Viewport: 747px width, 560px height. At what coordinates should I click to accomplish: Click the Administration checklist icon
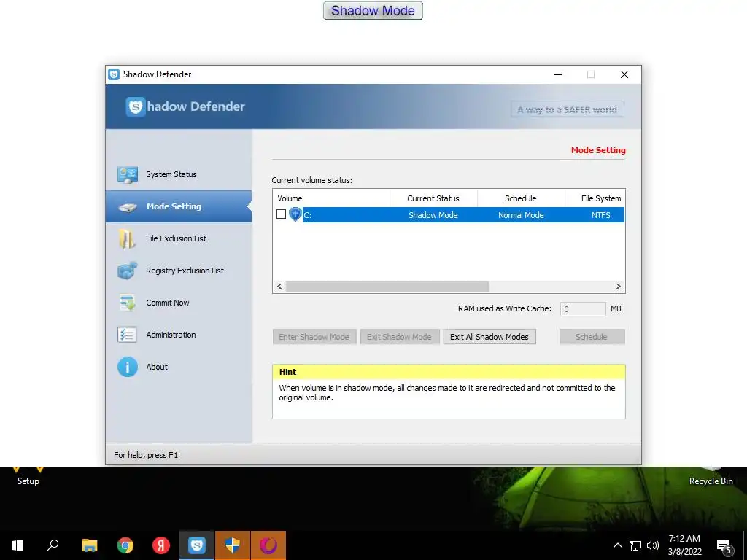pos(127,335)
